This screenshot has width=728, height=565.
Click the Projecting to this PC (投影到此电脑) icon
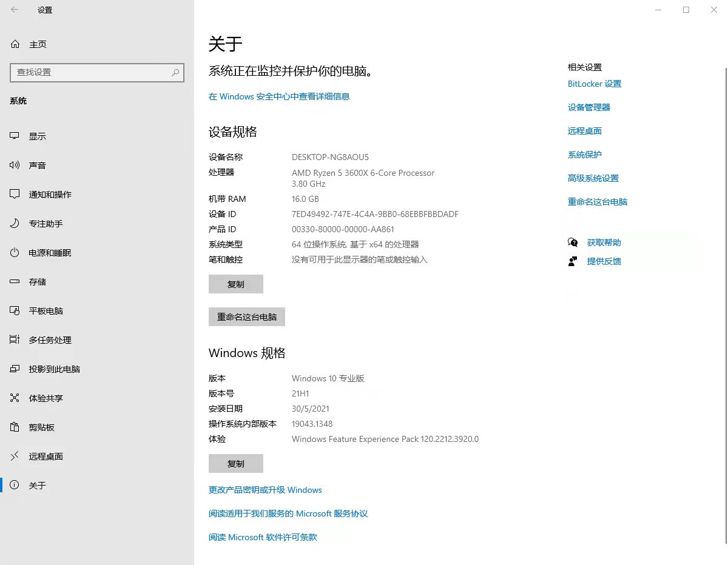(x=15, y=369)
